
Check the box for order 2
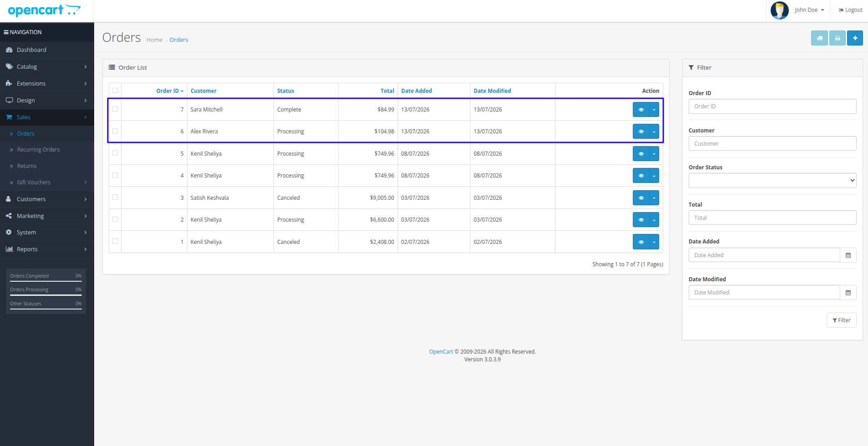pos(115,219)
